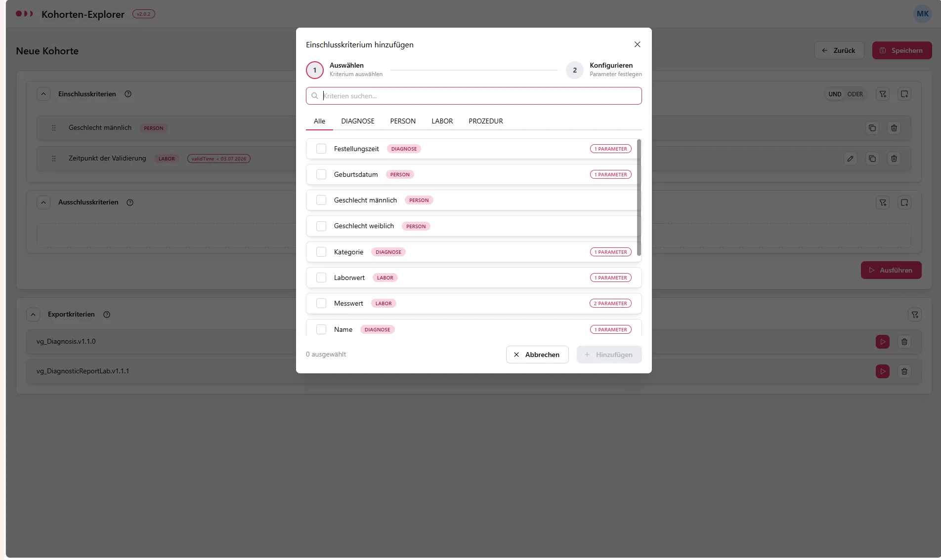941x560 pixels.
Task: Duplicate the Geschlecht männlich criterion
Action: point(872,128)
